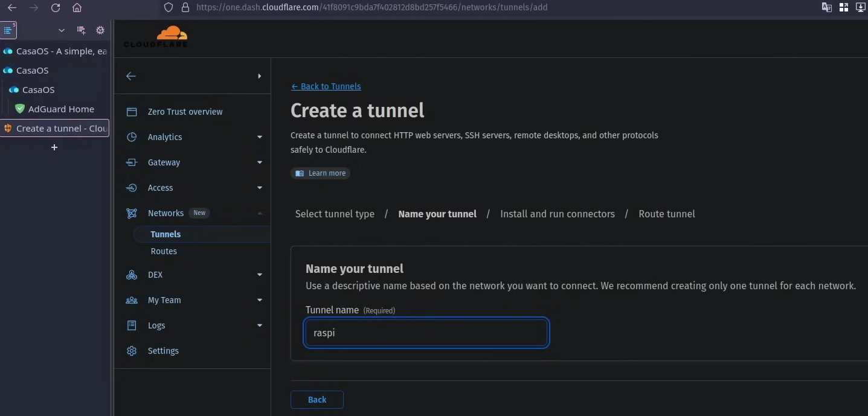The height and width of the screenshot is (416, 868).
Task: Open the tree tabs panel icon showing 5
Action: tap(8, 30)
